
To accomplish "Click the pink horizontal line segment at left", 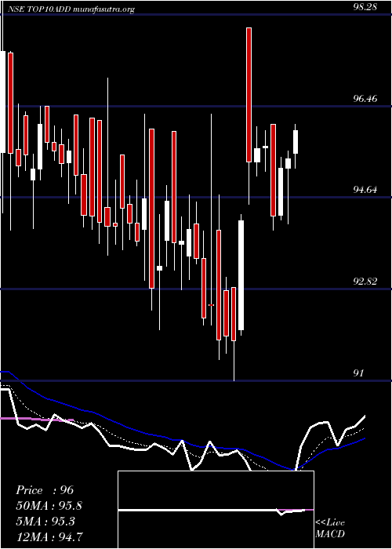I will click(37, 419).
